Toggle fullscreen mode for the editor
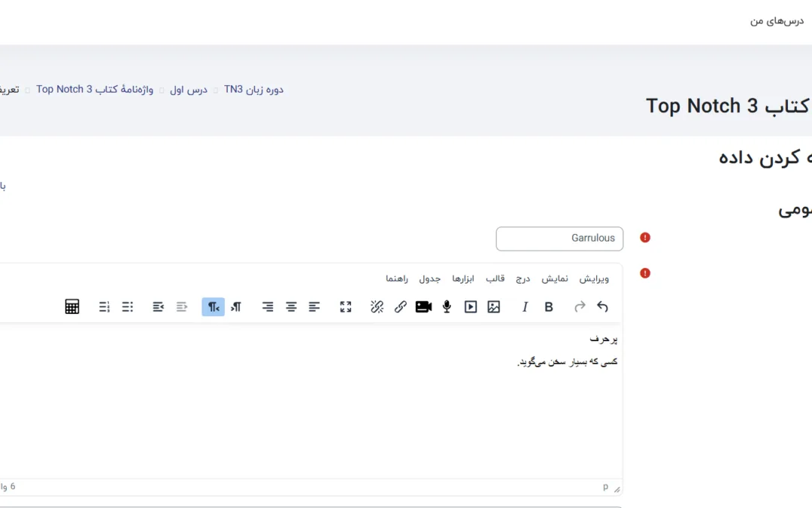The height and width of the screenshot is (508, 812). pos(345,307)
